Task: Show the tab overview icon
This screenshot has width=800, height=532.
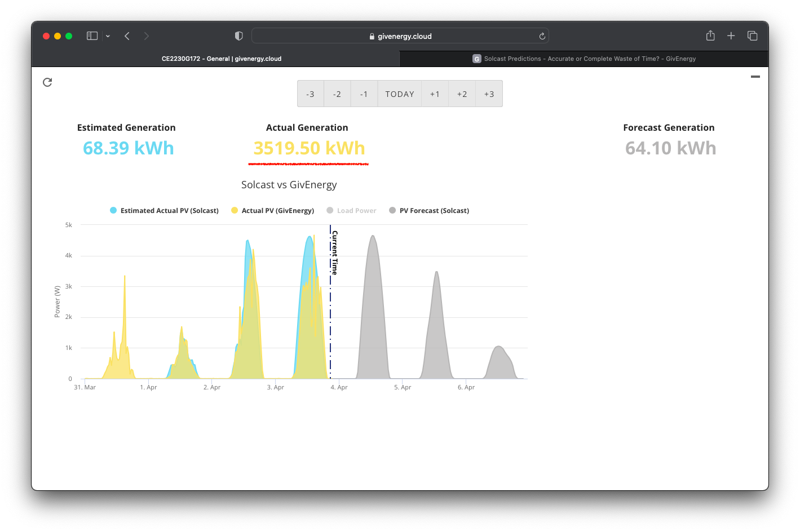Action: [752, 36]
